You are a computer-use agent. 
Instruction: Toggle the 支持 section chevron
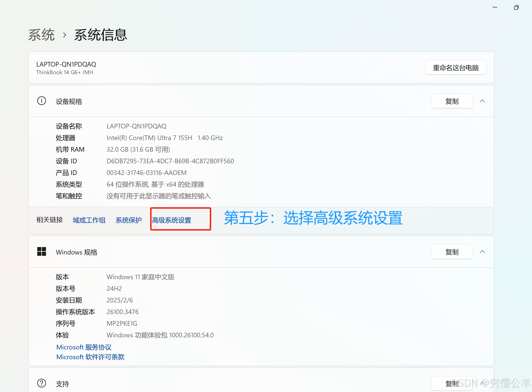click(482, 383)
